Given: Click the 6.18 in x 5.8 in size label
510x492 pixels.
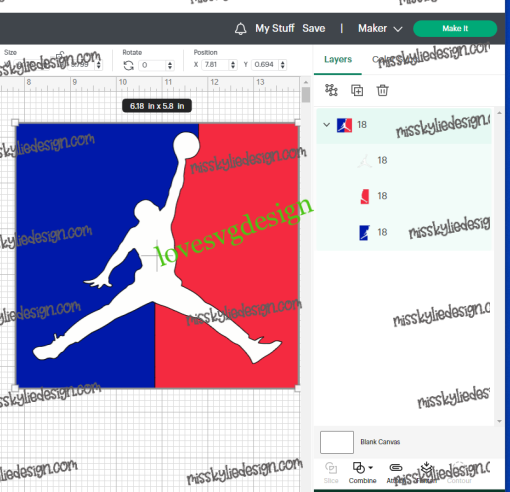Looking at the screenshot, I should [x=157, y=106].
